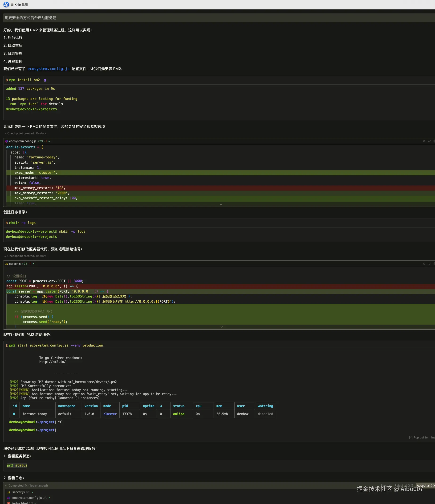
Task: Open ecosystem.config.js in changed files list
Action: [x=27, y=498]
